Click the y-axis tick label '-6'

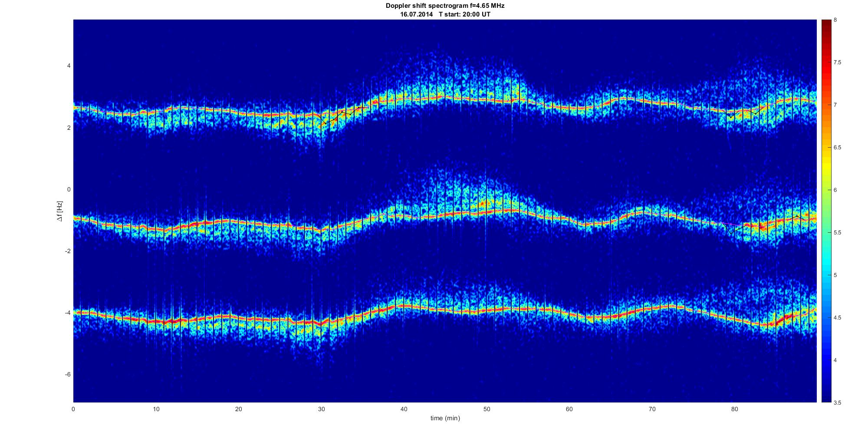coord(68,375)
